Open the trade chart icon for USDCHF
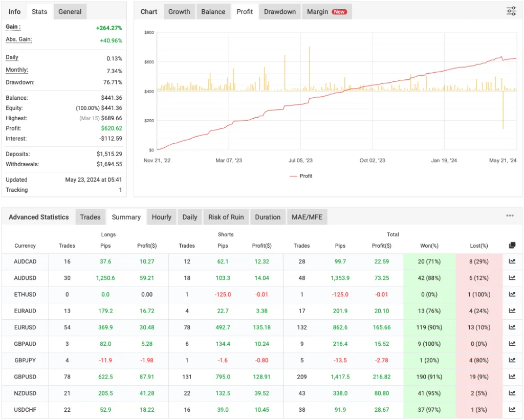 (512, 409)
